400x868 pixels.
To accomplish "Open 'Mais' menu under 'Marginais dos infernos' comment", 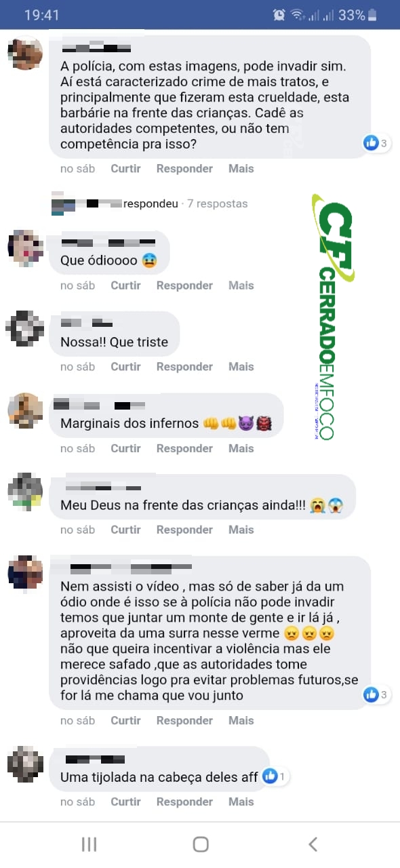I will pos(241,448).
